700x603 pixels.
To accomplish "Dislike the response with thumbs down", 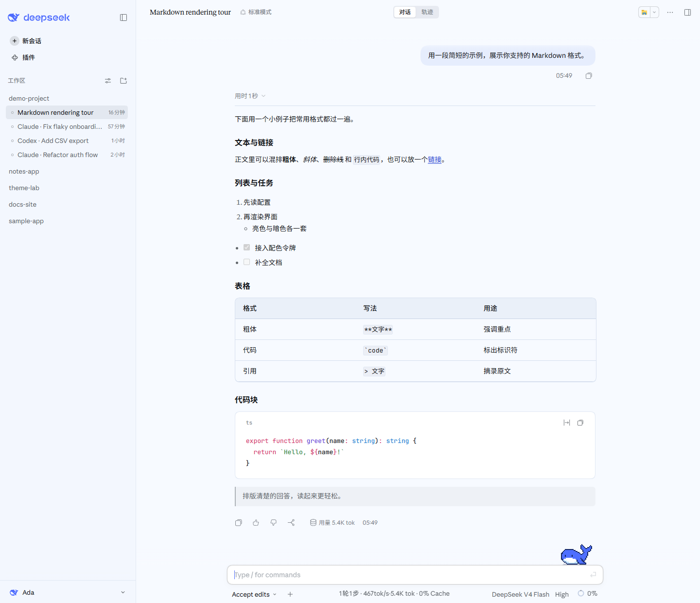I will (x=274, y=523).
